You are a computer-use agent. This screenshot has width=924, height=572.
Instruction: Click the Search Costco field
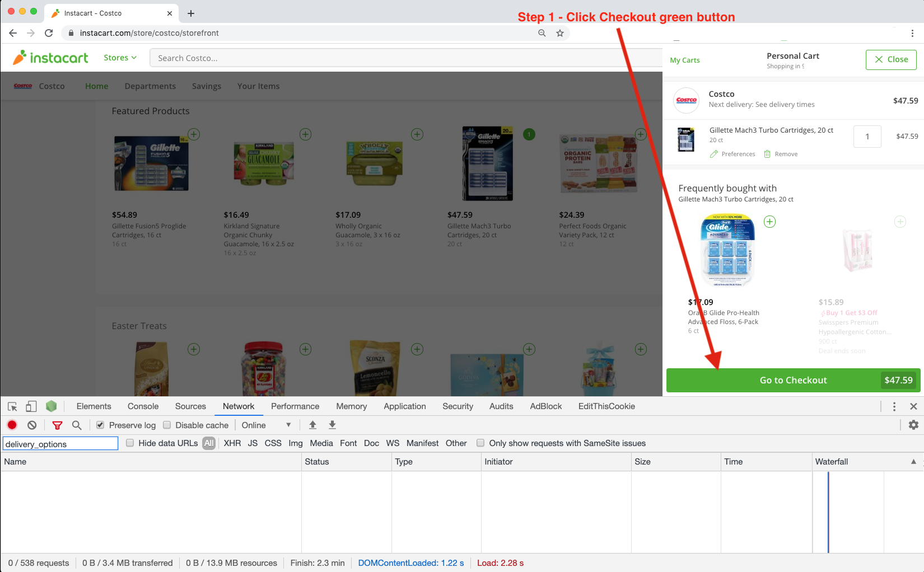tap(406, 58)
